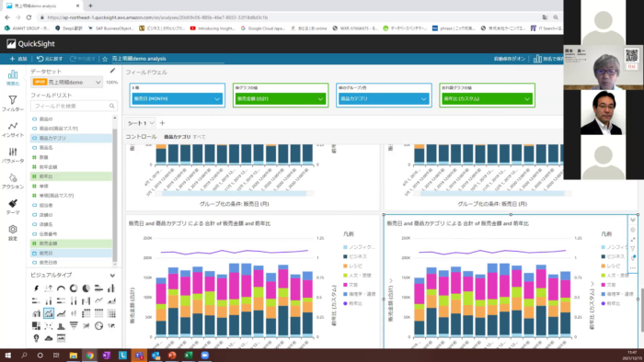The image size is (644, 362).
Task: Select the histogram visual type
Action: point(61,326)
